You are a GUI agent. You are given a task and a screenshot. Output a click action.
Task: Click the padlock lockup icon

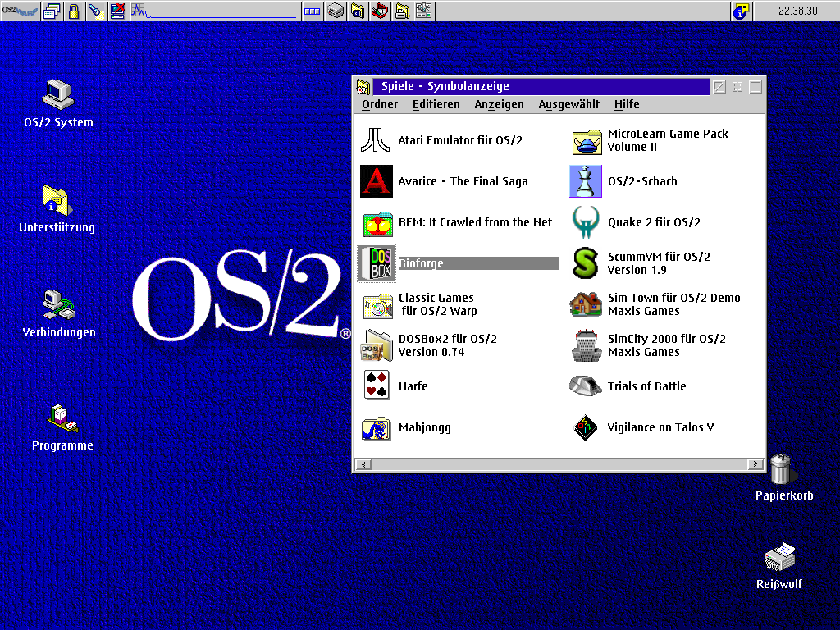click(74, 11)
